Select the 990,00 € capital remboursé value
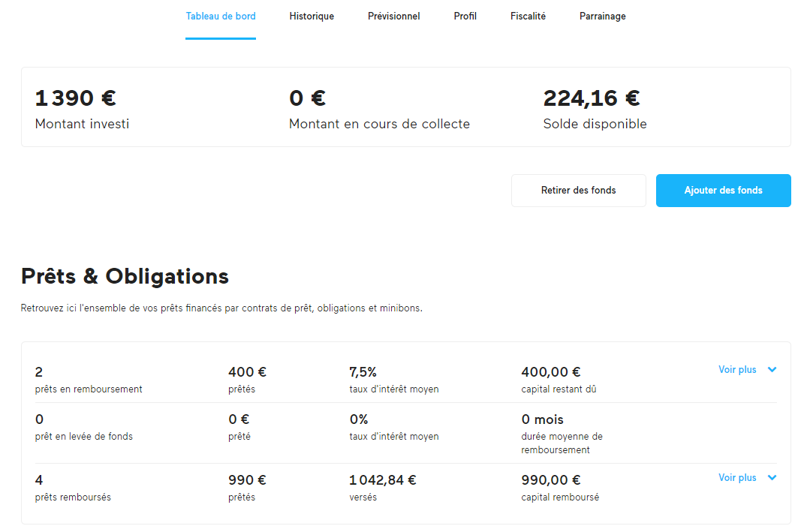This screenshot has height=532, width=804. pos(551,480)
